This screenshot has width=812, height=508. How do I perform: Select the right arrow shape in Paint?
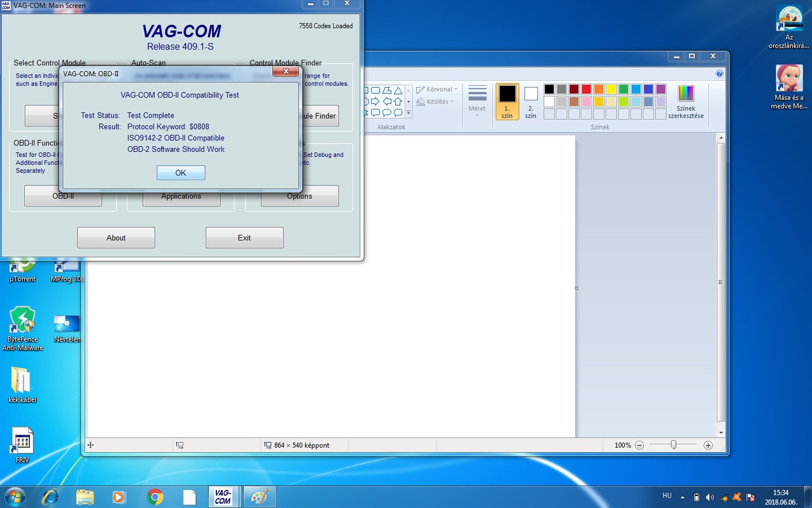(375, 102)
